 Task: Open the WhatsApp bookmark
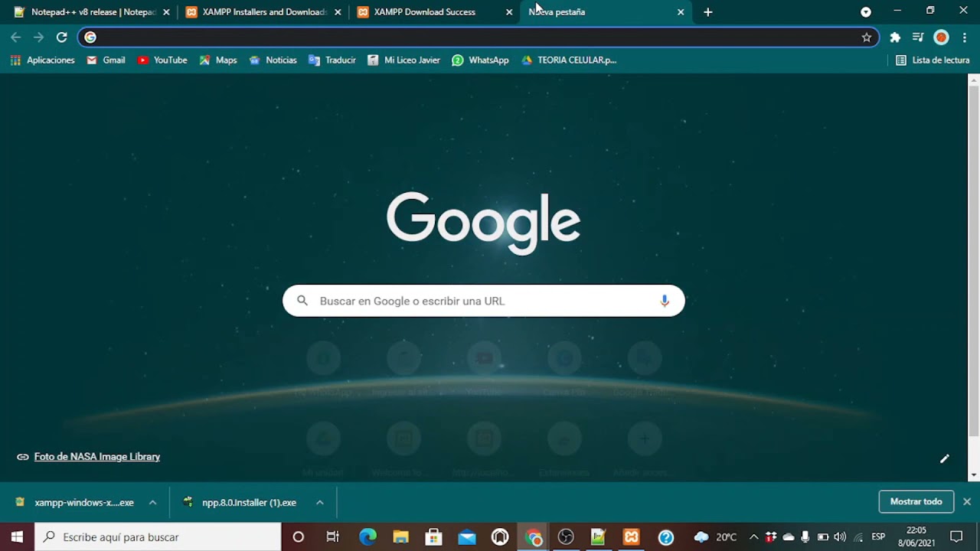pos(480,60)
